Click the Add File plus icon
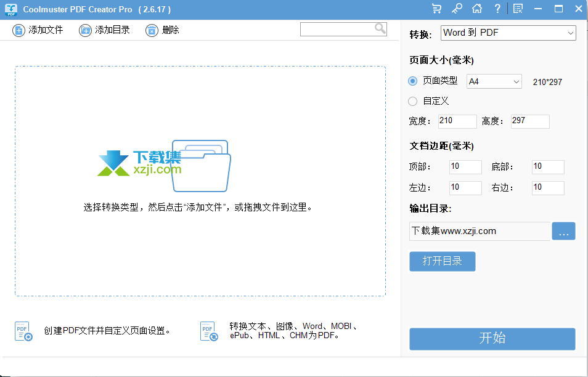588x377 pixels. point(18,30)
